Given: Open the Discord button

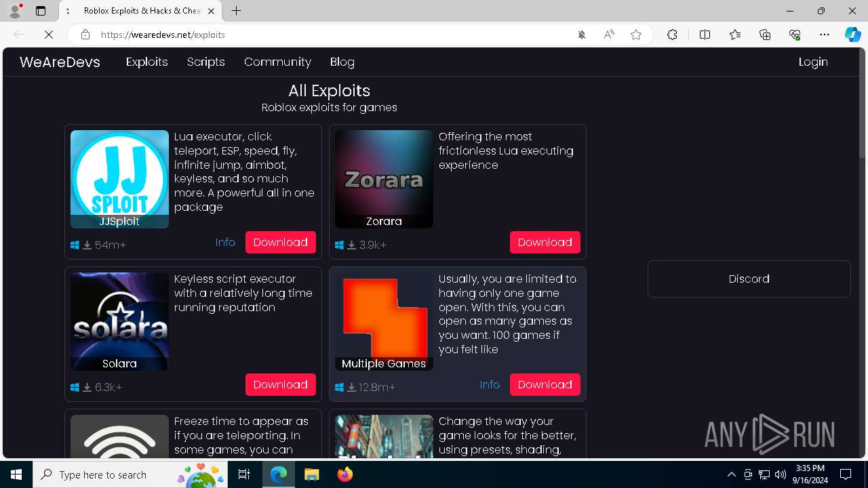Looking at the screenshot, I should click(749, 279).
